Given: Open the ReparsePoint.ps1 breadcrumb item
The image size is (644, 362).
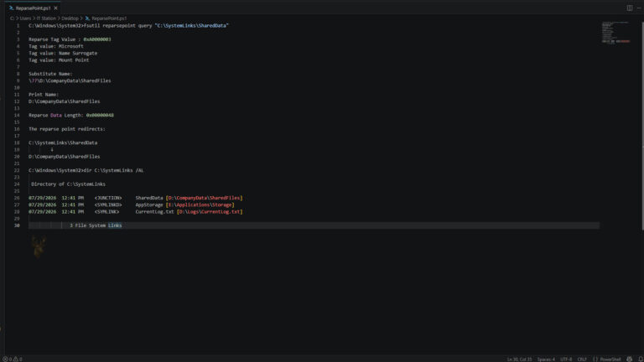Looking at the screenshot, I should [x=109, y=18].
